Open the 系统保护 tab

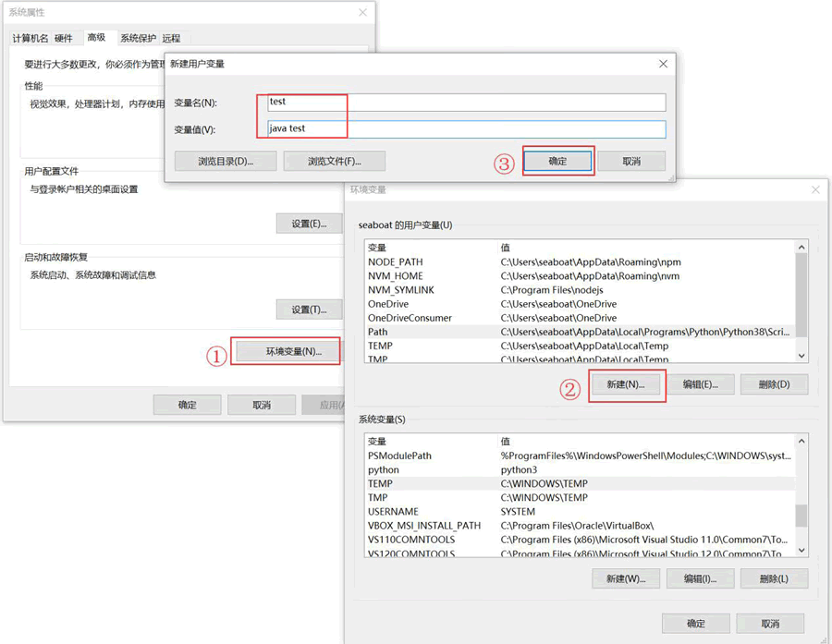click(138, 38)
